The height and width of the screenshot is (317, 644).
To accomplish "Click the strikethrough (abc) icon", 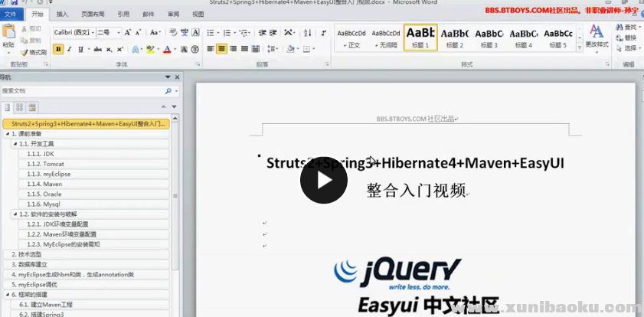I will (97, 49).
